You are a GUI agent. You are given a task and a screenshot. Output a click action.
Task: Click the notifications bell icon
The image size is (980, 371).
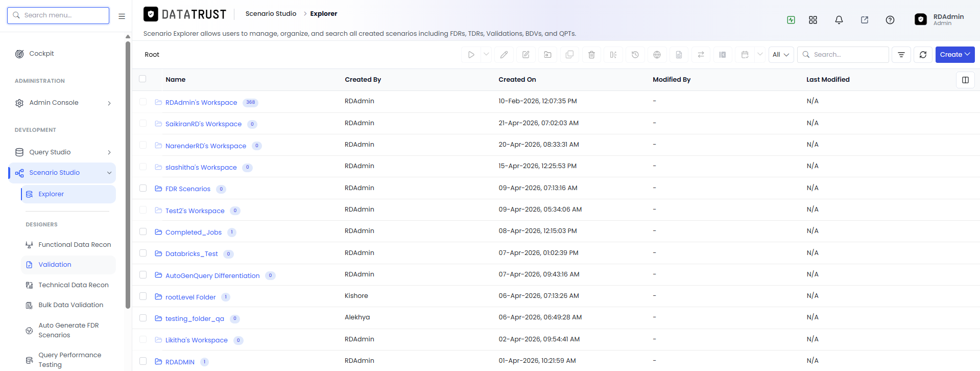coord(839,20)
